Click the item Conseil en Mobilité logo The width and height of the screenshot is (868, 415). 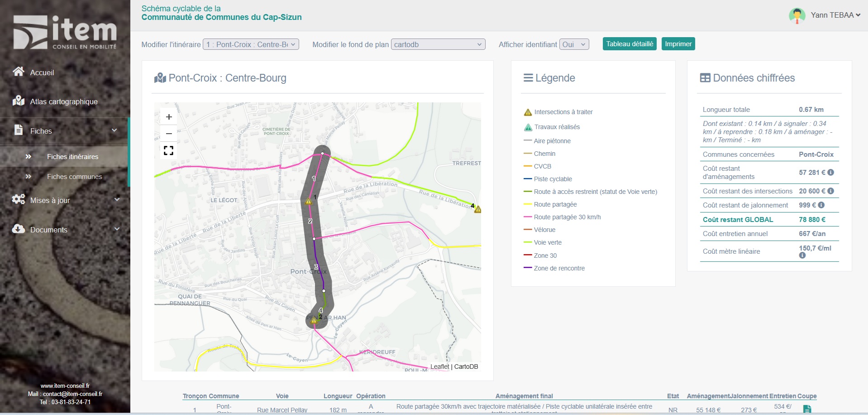pyautogui.click(x=65, y=32)
